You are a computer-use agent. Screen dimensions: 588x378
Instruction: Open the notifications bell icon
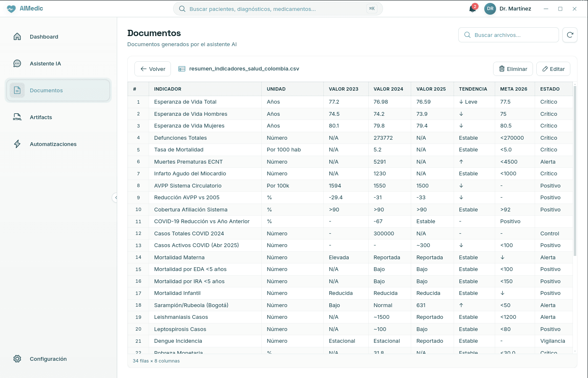click(472, 8)
